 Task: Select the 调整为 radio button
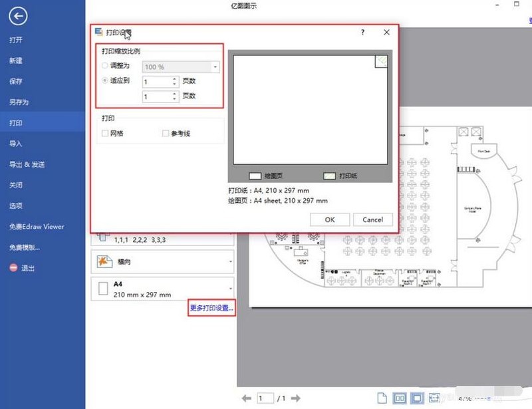tap(105, 66)
